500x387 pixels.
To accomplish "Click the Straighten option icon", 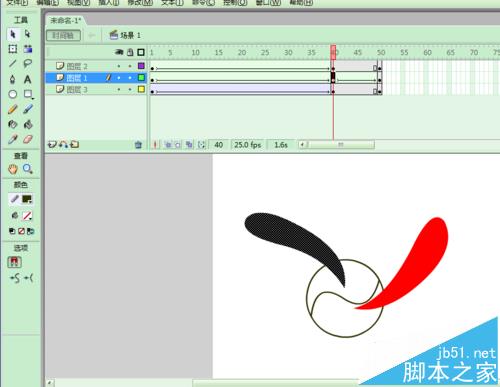I will tap(29, 277).
